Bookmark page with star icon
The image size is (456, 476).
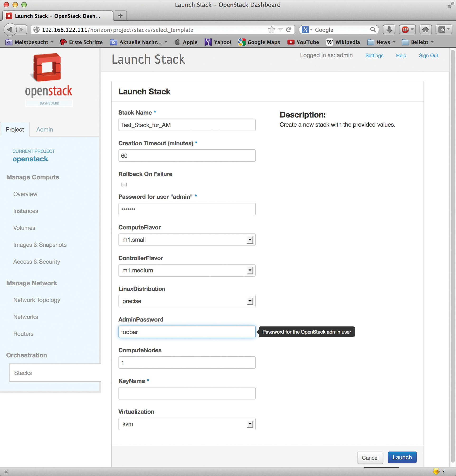point(272,30)
